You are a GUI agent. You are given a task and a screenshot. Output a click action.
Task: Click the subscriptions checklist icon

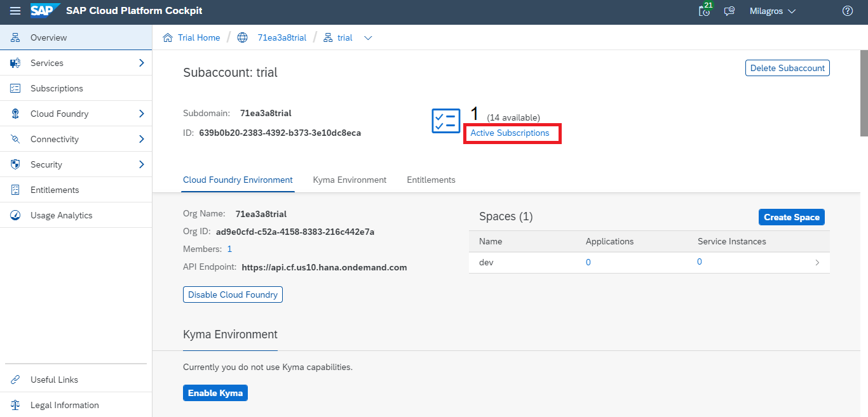pos(445,121)
